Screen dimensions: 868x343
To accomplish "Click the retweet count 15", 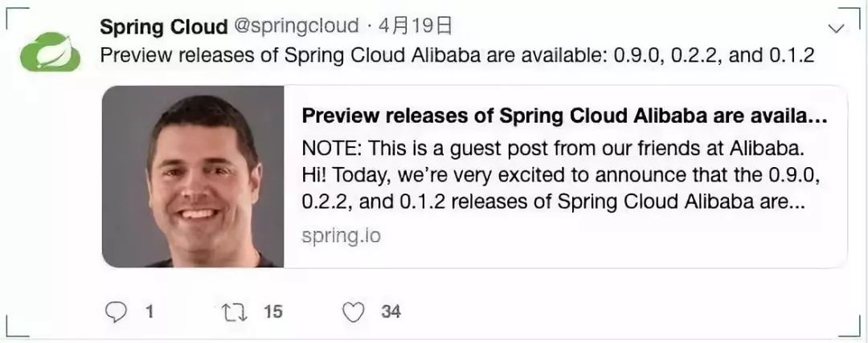I will 273,312.
